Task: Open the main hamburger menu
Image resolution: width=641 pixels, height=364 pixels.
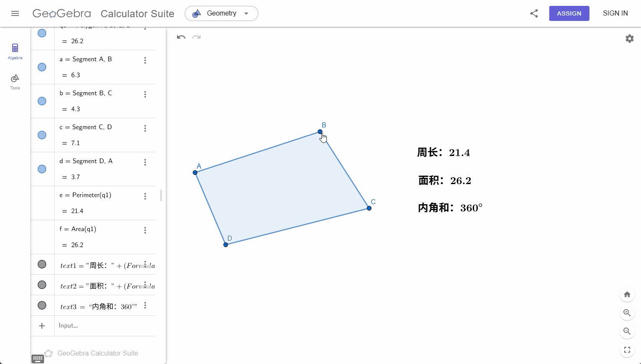Action: (15, 13)
